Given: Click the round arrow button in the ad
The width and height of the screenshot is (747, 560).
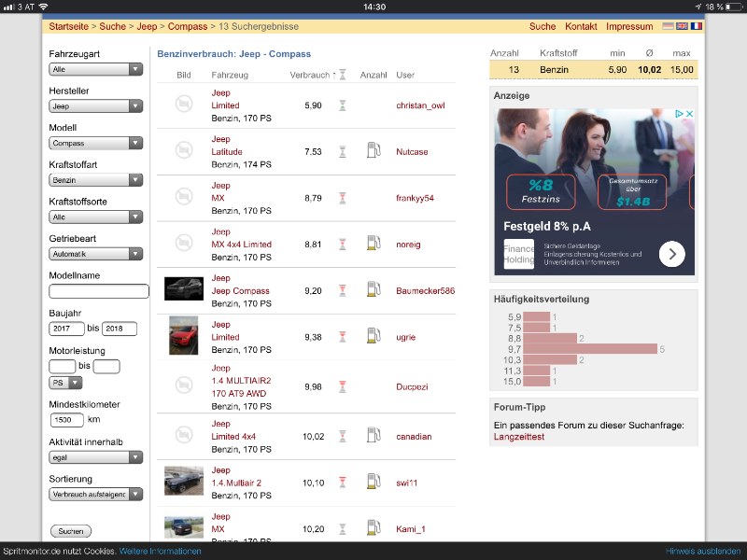Looking at the screenshot, I should [x=671, y=254].
